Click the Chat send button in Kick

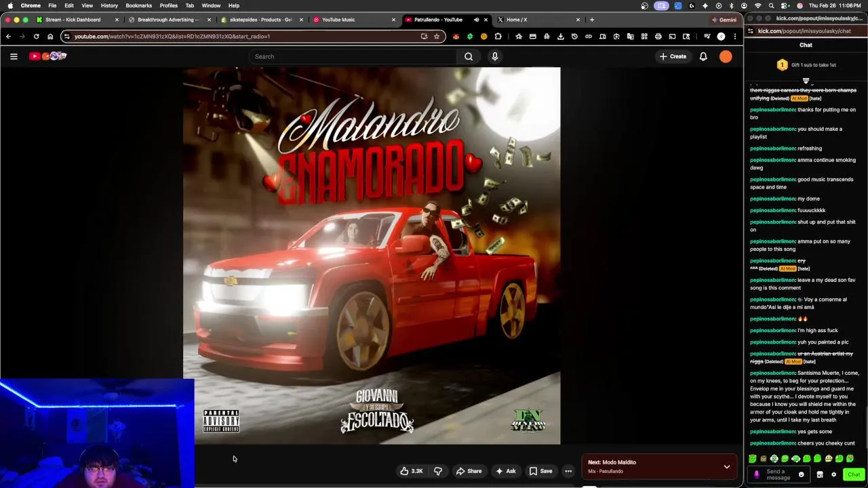point(854,474)
